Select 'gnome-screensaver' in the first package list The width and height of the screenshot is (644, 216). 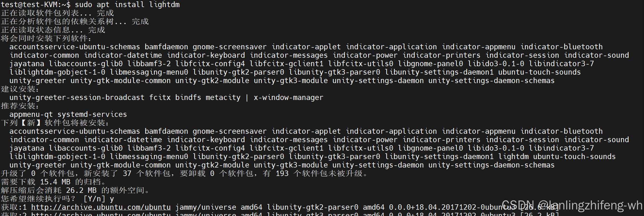coord(230,47)
